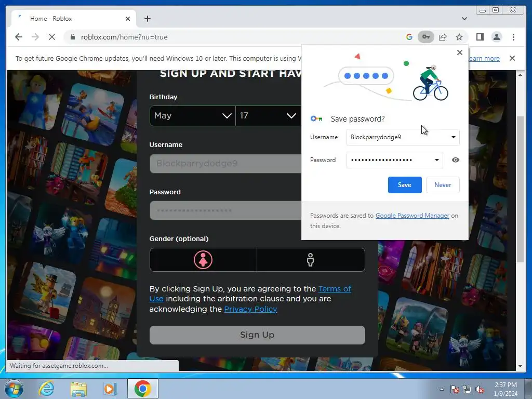Show the saved password with the eye icon
Screen dimensions: 532x399
[456, 160]
